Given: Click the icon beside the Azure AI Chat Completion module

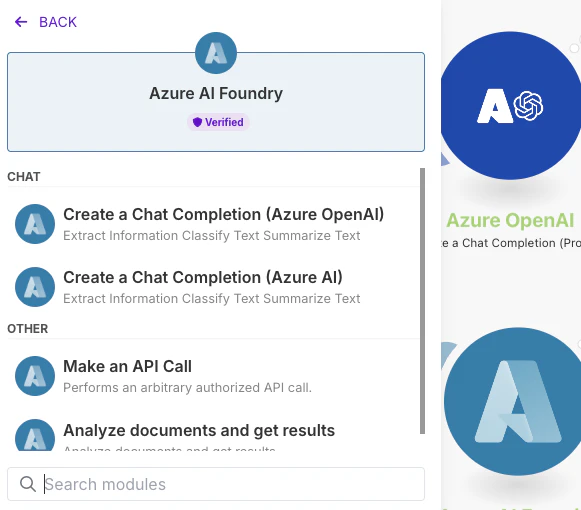Looking at the screenshot, I should (35, 287).
